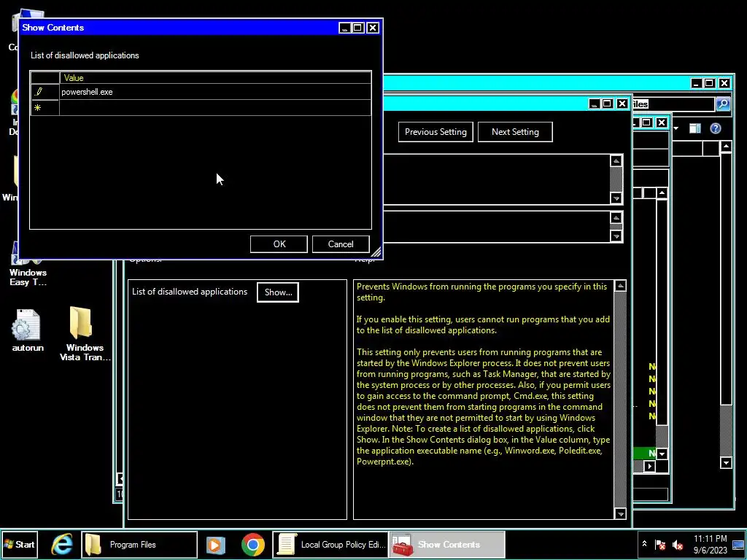Confirm the list with the OK button
This screenshot has height=560, width=747.
(x=279, y=244)
